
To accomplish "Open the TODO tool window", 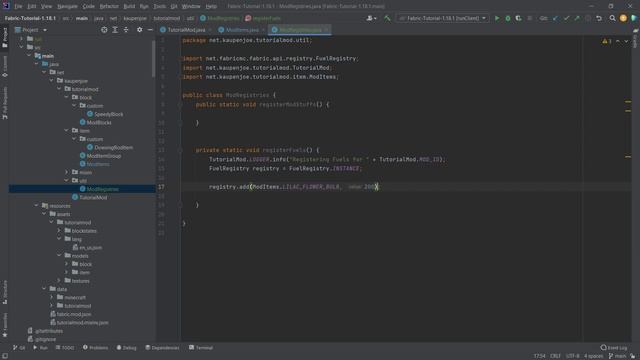I will (x=65, y=348).
